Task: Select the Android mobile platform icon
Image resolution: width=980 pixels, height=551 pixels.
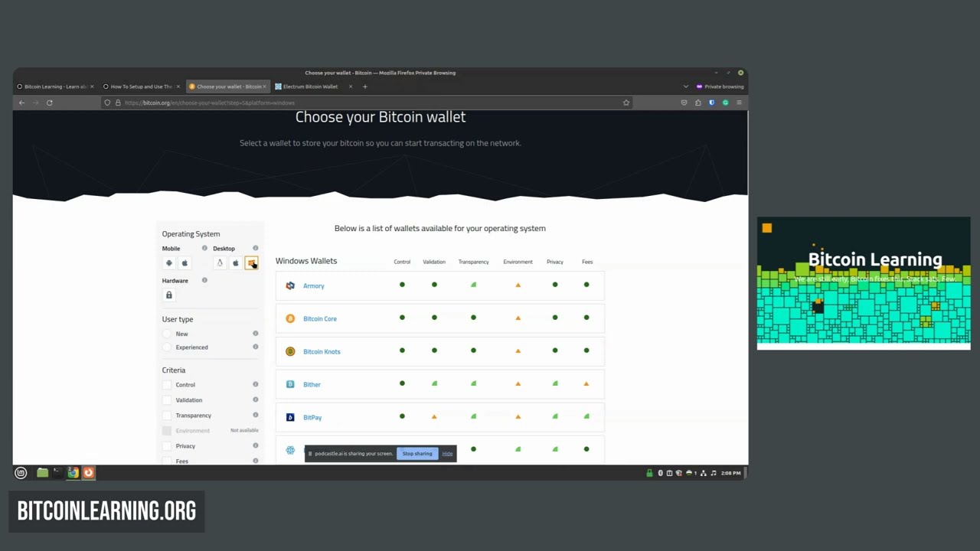Action: (x=169, y=263)
